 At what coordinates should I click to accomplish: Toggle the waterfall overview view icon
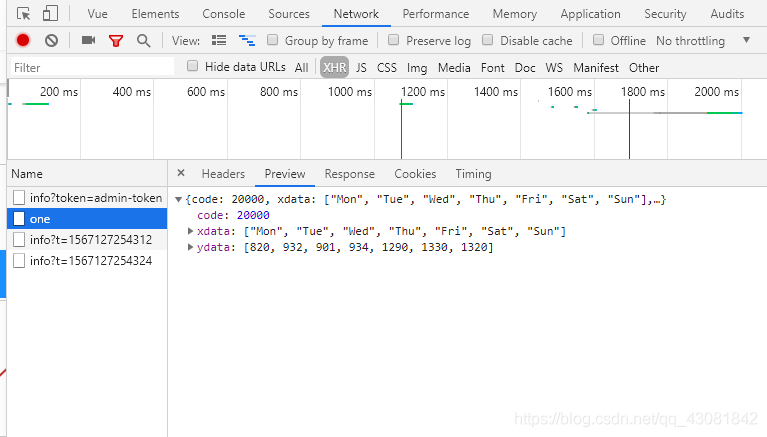coord(247,41)
